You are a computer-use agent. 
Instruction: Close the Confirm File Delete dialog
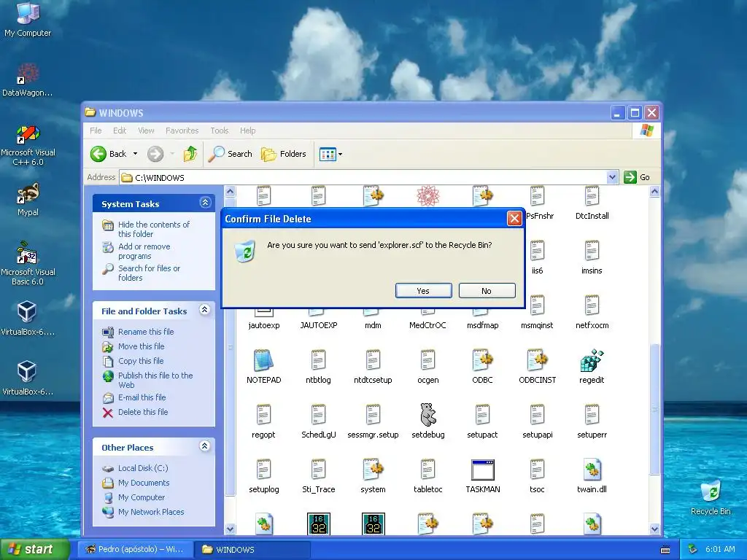coord(514,219)
